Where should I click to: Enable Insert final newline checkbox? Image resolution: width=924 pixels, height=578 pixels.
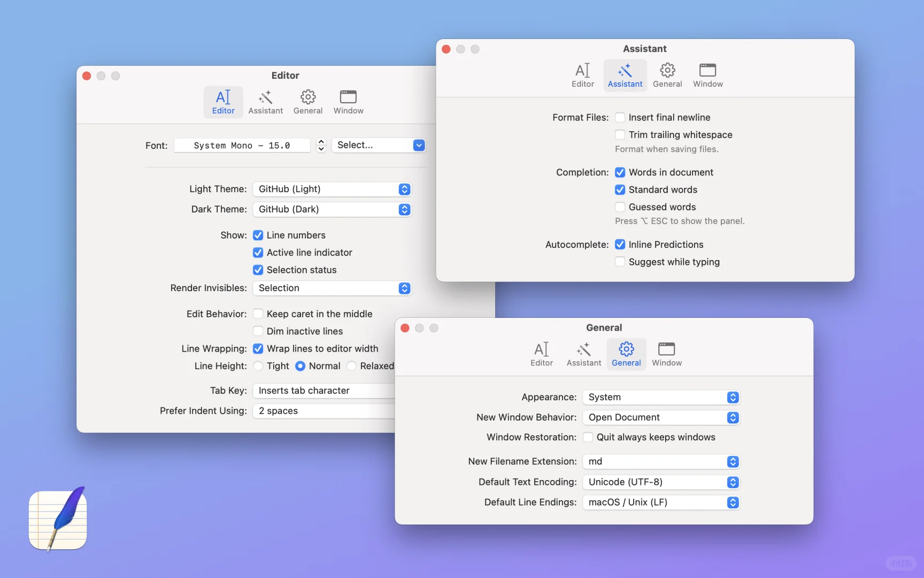pyautogui.click(x=620, y=117)
